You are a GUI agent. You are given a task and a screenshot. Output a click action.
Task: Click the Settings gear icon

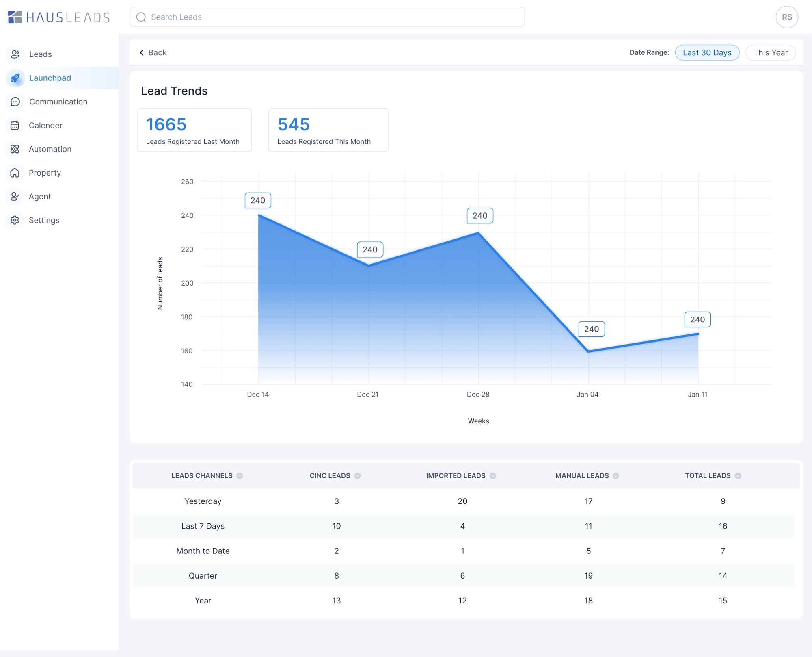click(x=15, y=220)
